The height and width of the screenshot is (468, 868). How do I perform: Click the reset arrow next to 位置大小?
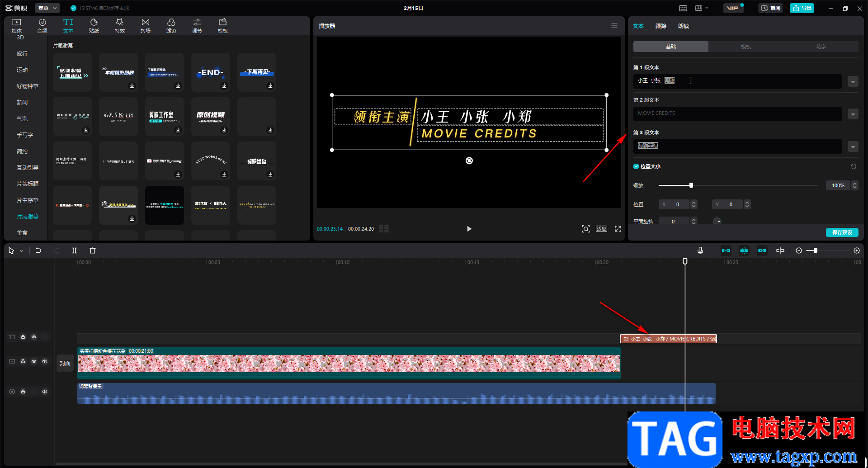[x=854, y=166]
